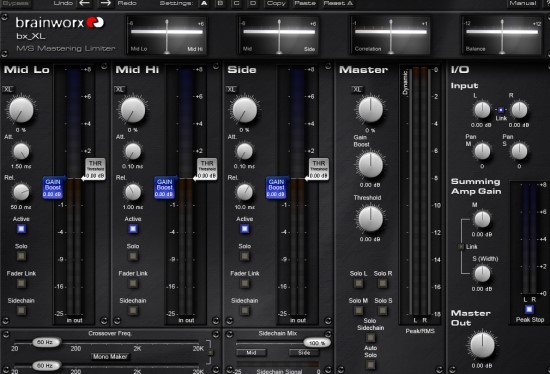550x374 pixels.
Task: Click the Master Out knob
Action: click(482, 345)
